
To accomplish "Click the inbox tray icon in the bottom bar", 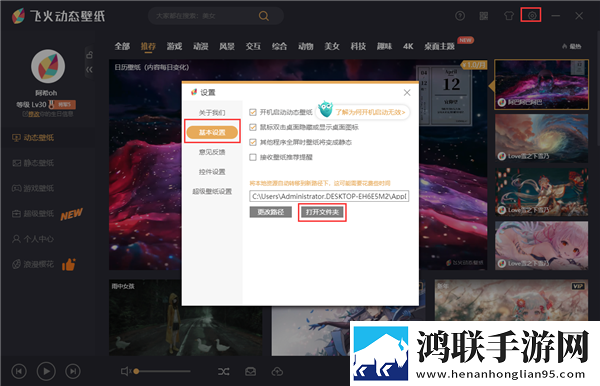I will (x=251, y=371).
